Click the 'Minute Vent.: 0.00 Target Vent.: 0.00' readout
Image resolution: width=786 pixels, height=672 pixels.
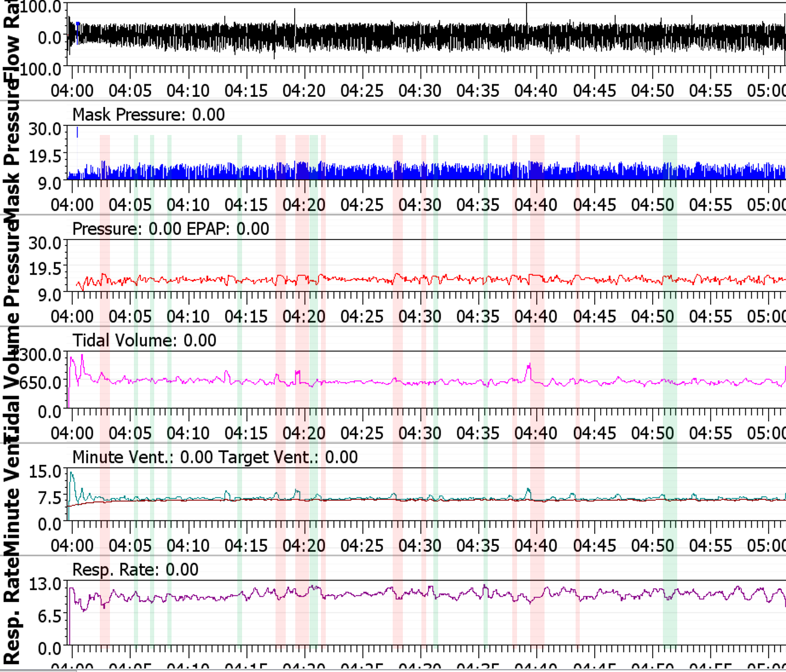[x=215, y=458]
